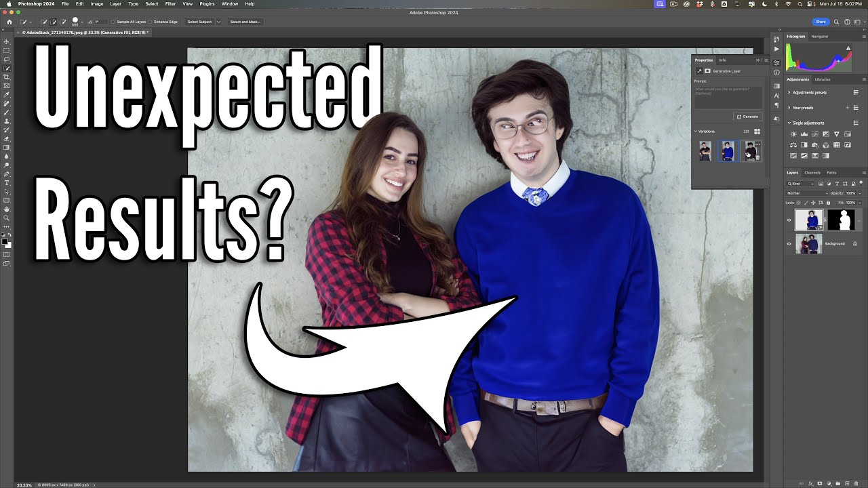Open the Brightness/Contrast adjustment icon
Viewport: 868px width, 488px height.
[x=793, y=134]
